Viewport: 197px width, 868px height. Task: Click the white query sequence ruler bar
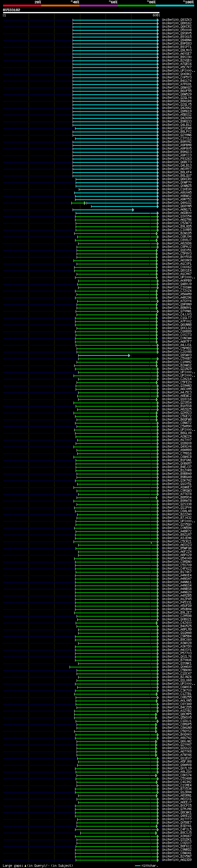(x=81, y=12)
